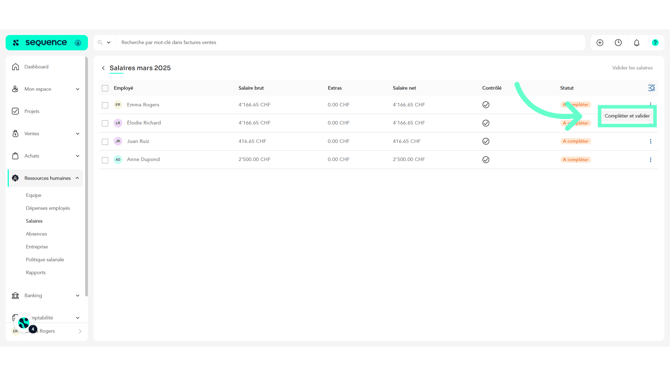Click Anne Dupond's 2'500.00 CHF gross salary

pos(254,159)
